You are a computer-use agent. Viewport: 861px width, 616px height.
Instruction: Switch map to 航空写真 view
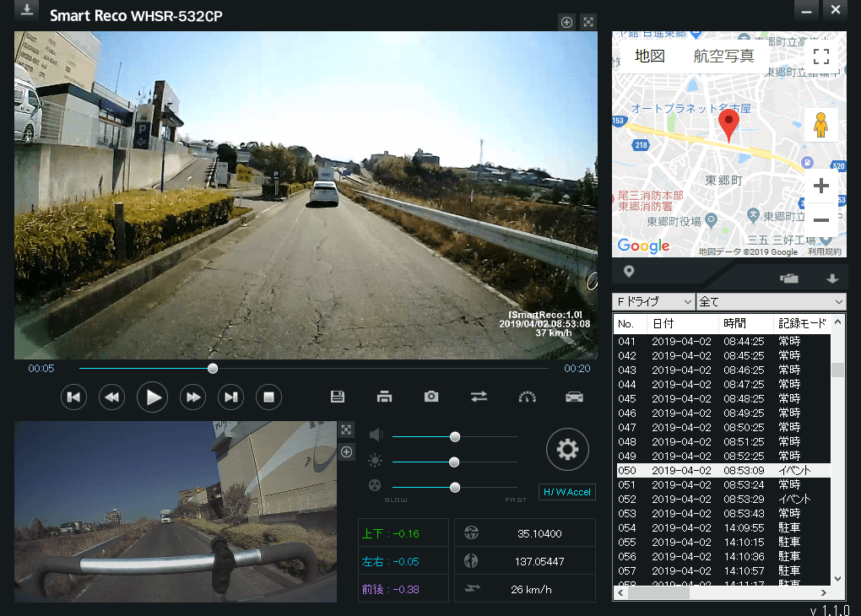(723, 57)
